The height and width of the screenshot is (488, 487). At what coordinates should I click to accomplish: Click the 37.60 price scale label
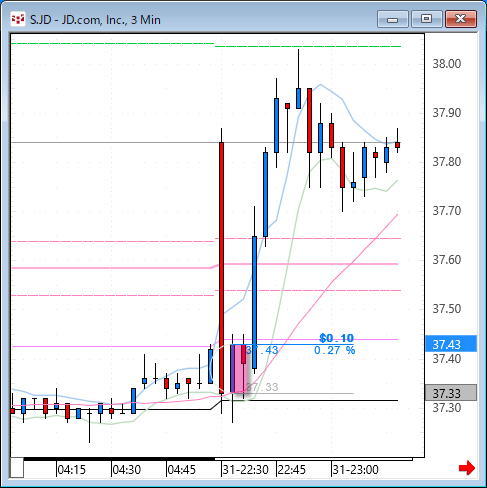[x=447, y=260]
